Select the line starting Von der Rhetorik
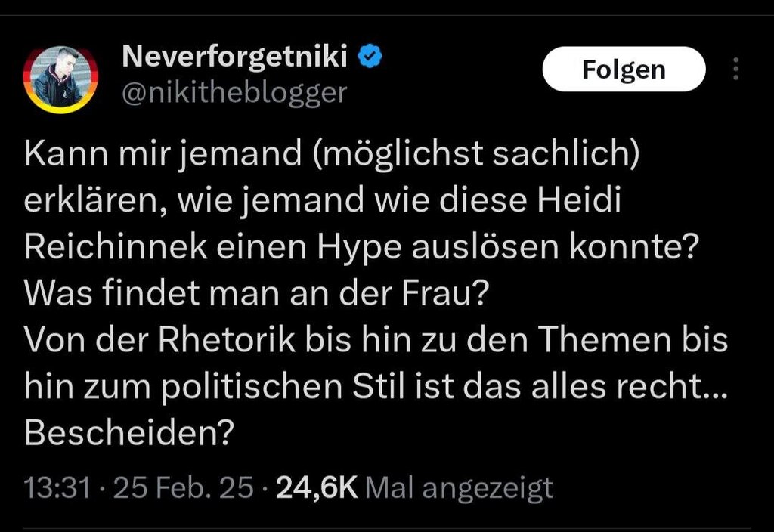This screenshot has width=774, height=532. (376, 340)
